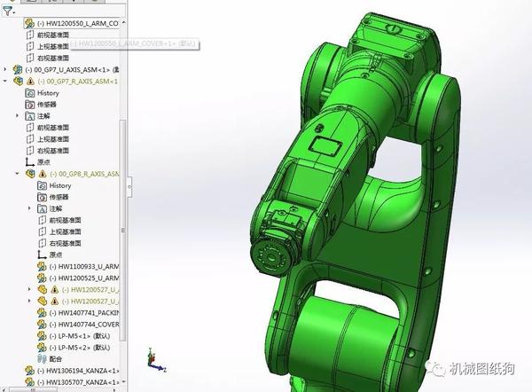Screen dimensions: 532x392
Task: Select the 00_GP7_R_AXIS_ASM<1 tree label
Action: pos(78,81)
